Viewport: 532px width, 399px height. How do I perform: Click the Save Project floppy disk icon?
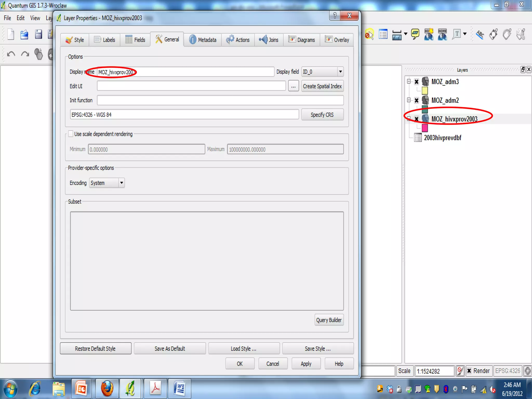pos(38,34)
